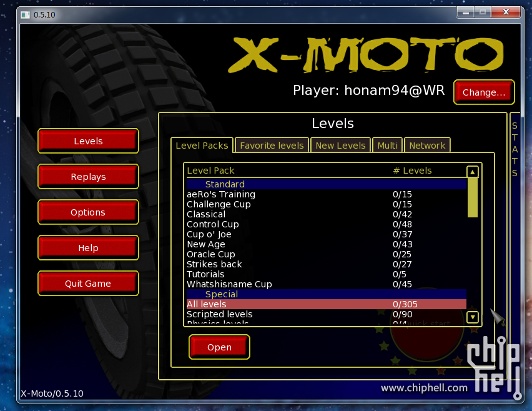Go to the Network tab
Image resolution: width=532 pixels, height=411 pixels.
coord(427,146)
